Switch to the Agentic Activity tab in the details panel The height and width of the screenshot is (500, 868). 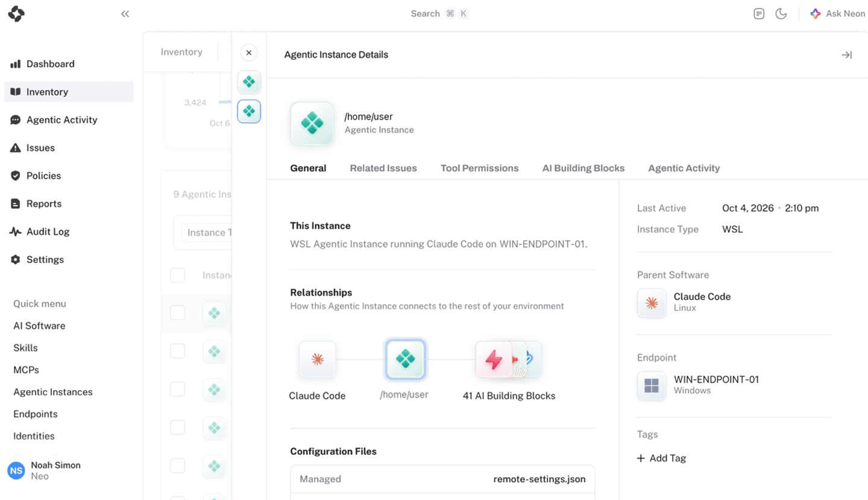pyautogui.click(x=684, y=168)
